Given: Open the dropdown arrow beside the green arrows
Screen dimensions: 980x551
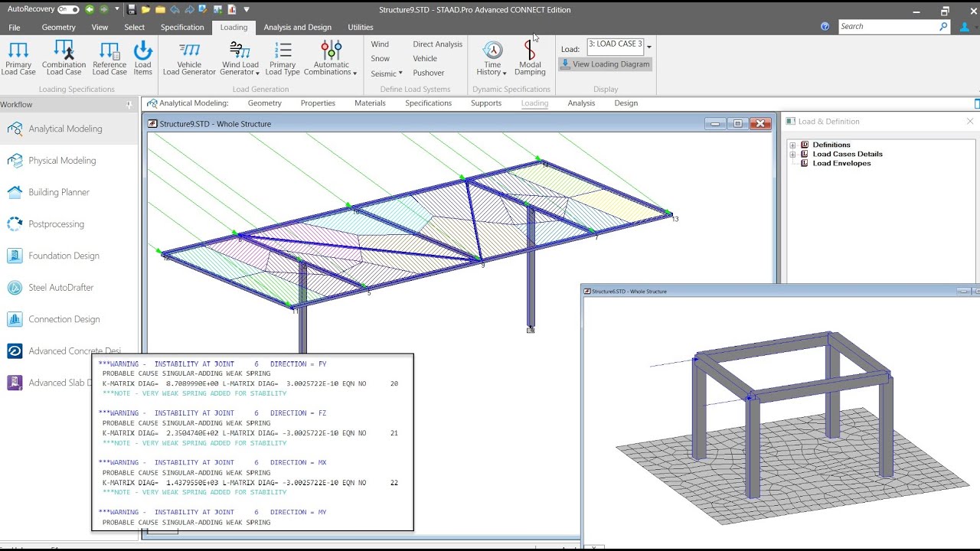Looking at the screenshot, I should 117,9.
